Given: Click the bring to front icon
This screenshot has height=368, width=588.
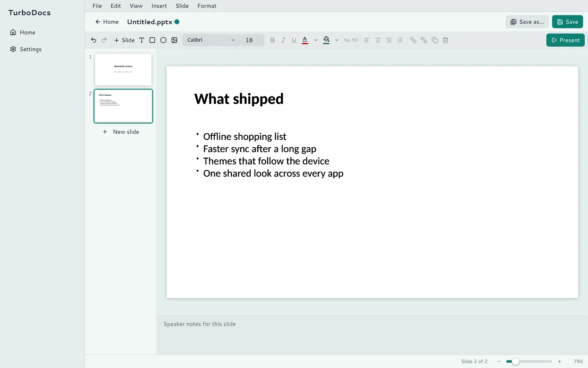Looking at the screenshot, I should point(413,40).
